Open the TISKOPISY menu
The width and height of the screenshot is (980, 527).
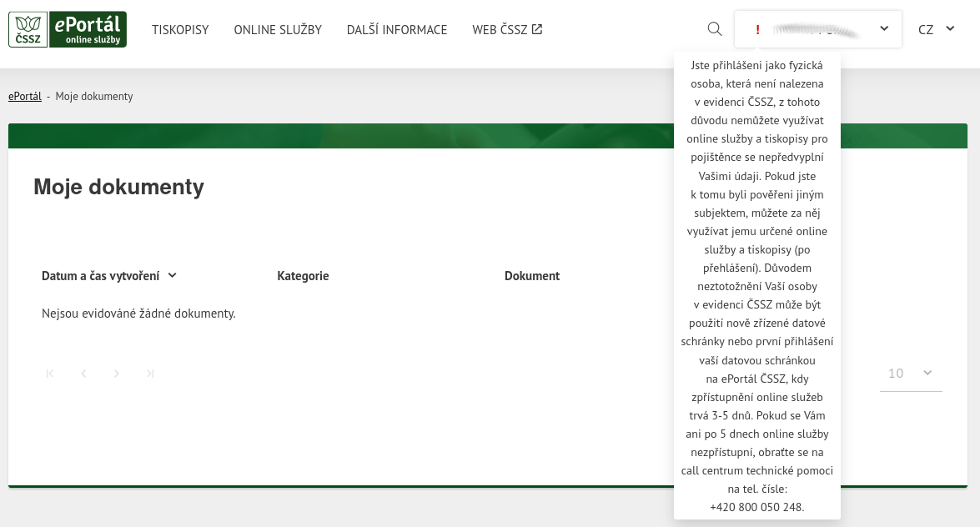[x=180, y=30]
